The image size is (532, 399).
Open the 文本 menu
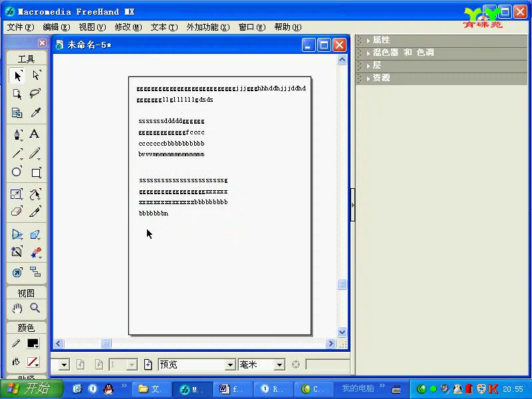(164, 27)
